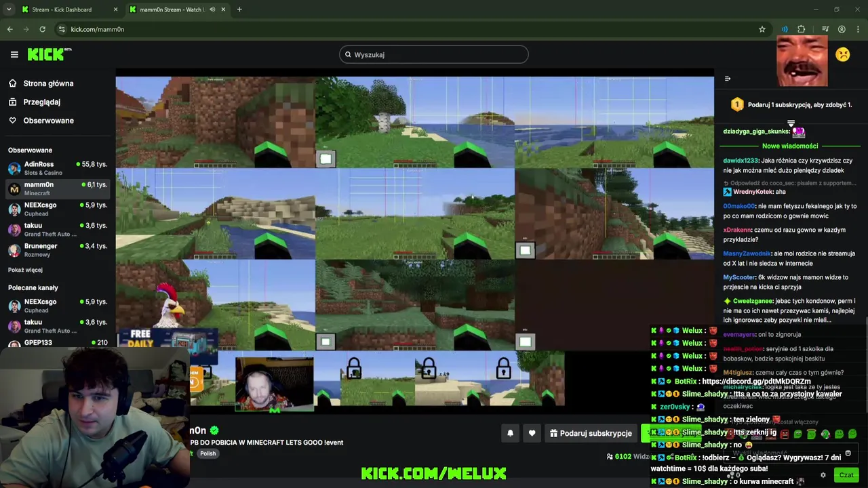Click username MyScooter in chat

tap(739, 277)
